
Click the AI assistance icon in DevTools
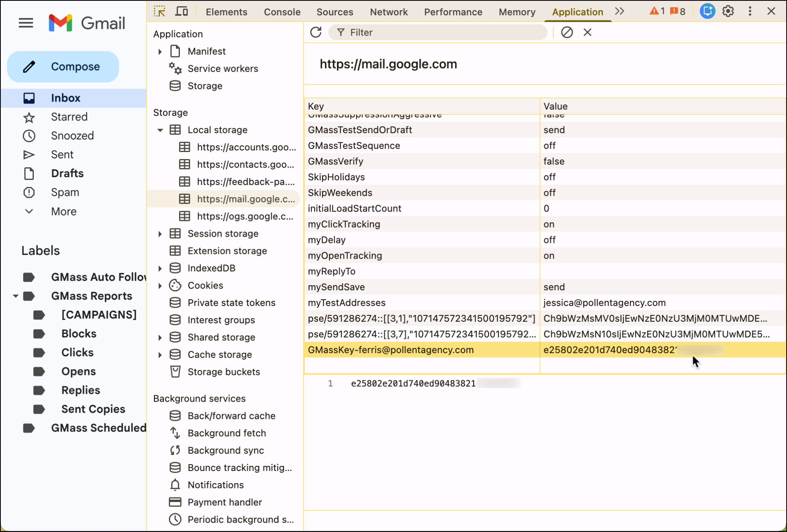click(707, 11)
